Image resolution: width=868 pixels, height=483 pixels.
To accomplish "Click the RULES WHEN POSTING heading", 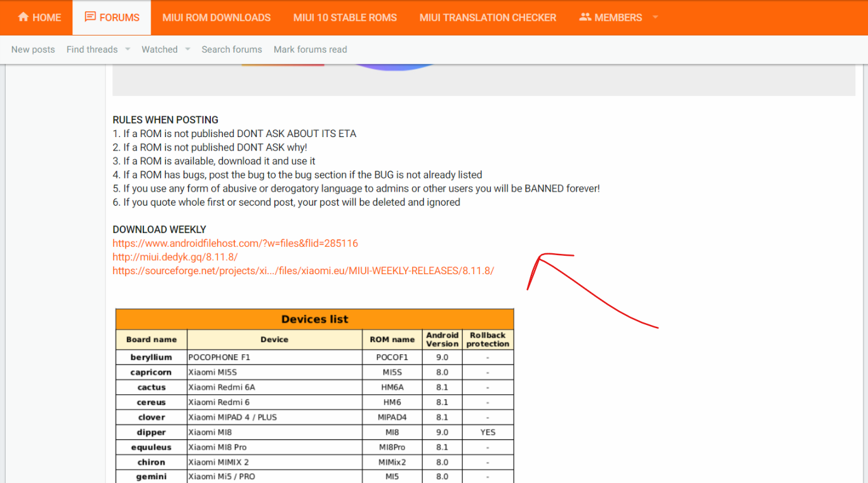I will 166,120.
